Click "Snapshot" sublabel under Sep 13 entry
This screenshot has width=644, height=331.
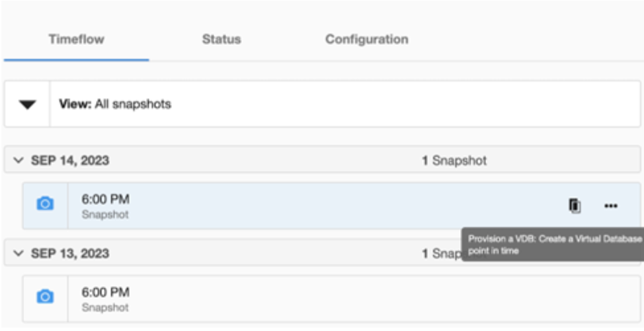105,307
